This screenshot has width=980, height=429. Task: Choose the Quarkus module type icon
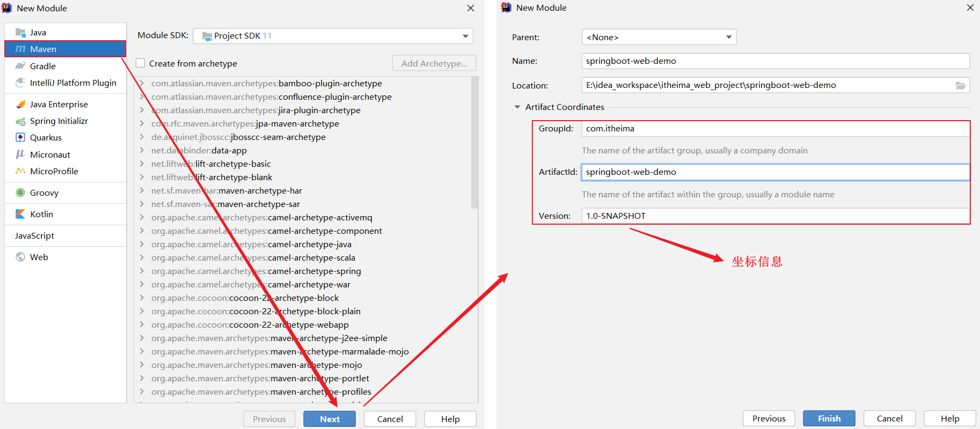coord(20,138)
